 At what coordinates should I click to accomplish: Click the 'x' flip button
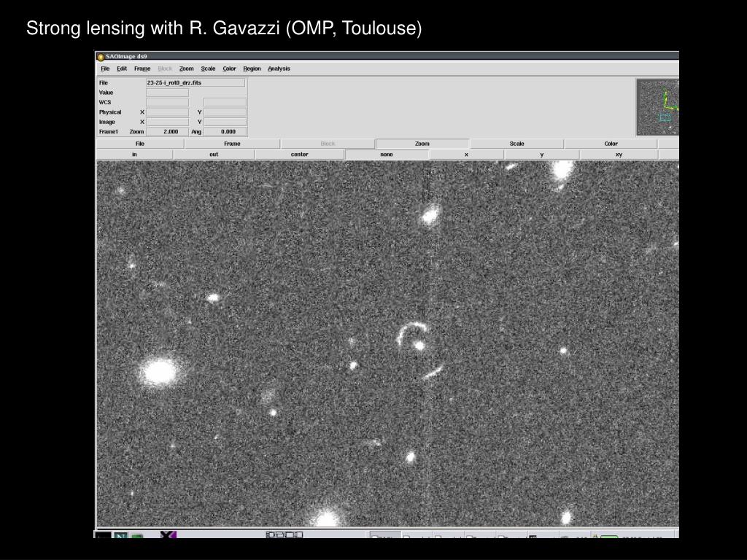(466, 155)
